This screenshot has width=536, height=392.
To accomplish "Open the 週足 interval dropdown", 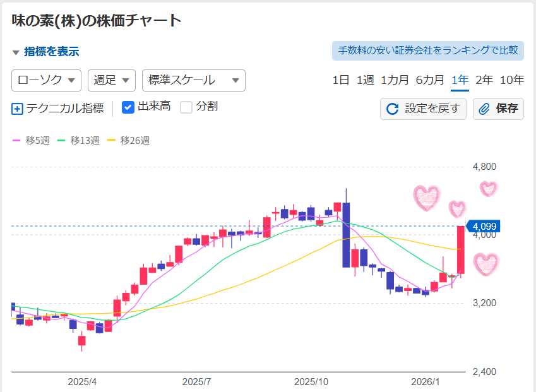I will point(112,80).
